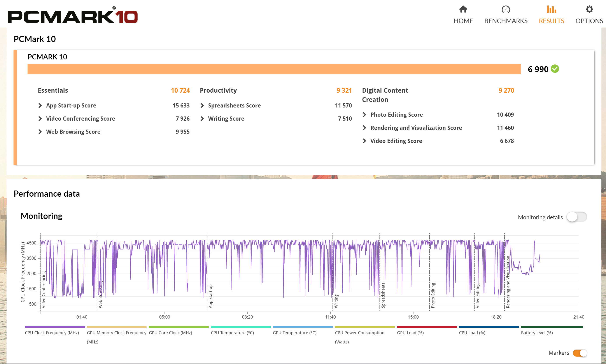Click the Productivity heading
Viewport: 606px width, 364px height.
tap(218, 90)
